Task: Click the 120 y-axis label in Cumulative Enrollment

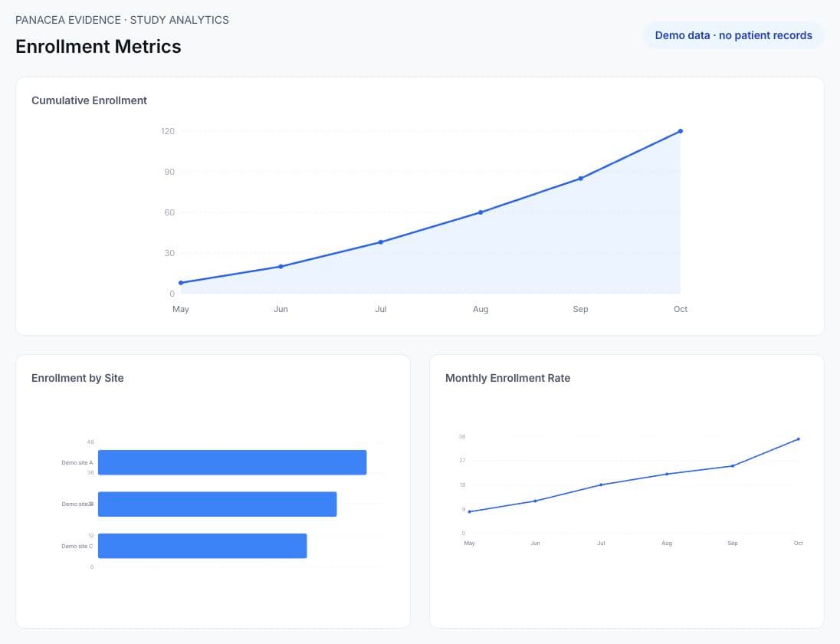Action: coord(168,131)
